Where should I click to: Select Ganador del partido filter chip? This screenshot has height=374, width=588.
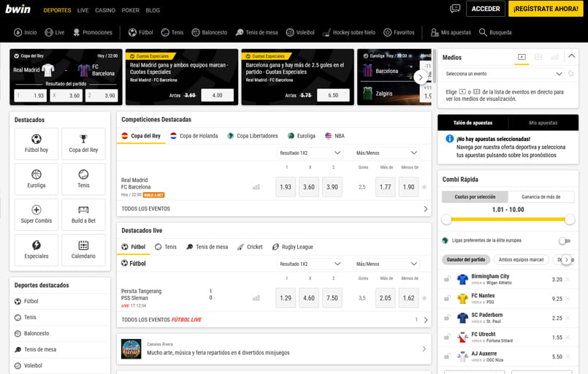[x=466, y=259]
